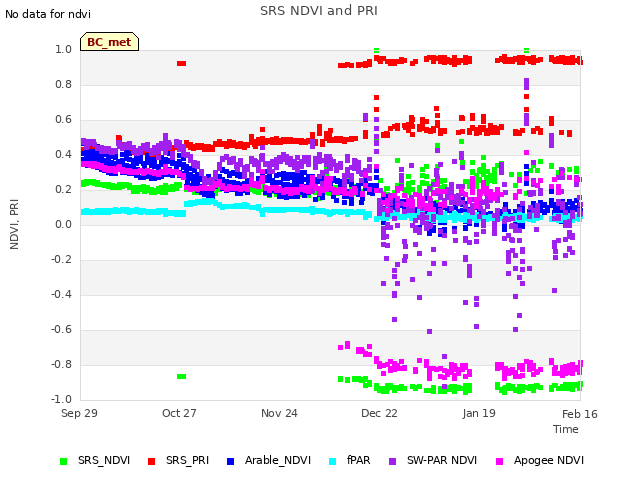This screenshot has width=640, height=480.
Task: Click the purple SW-PAR NDVI legend swatch
Action: click(x=392, y=462)
